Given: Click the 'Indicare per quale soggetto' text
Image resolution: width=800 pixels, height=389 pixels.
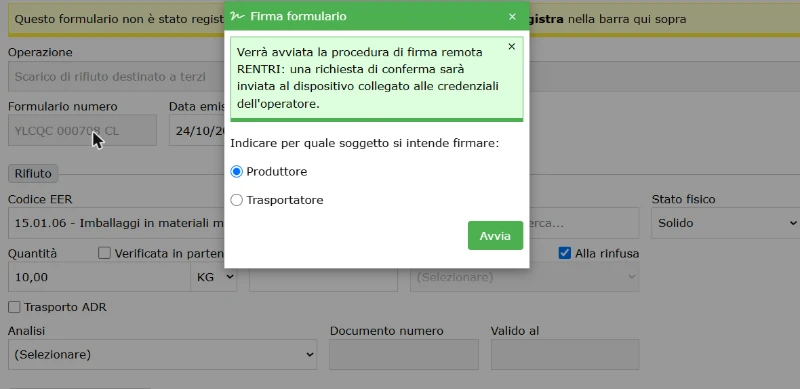Looking at the screenshot, I should (x=364, y=143).
